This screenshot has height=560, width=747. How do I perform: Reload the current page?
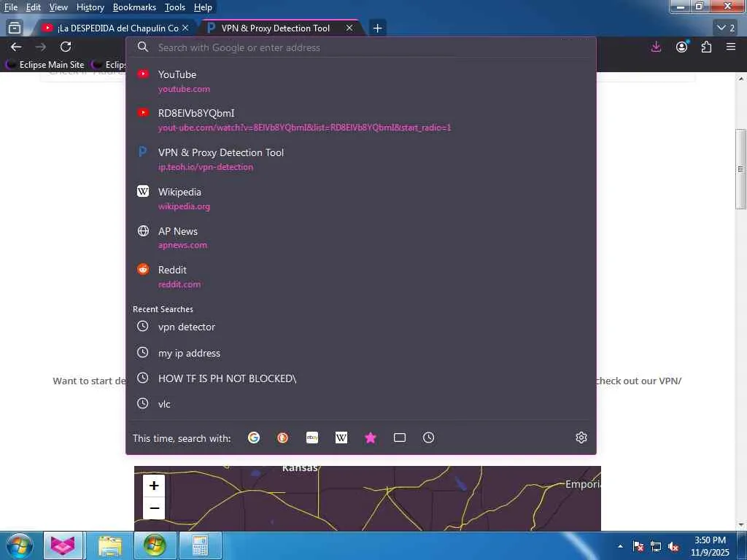click(x=66, y=47)
